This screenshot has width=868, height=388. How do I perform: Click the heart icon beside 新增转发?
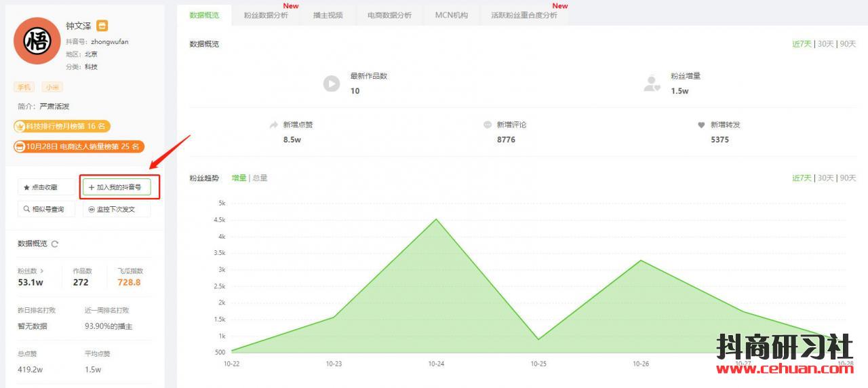(x=701, y=125)
